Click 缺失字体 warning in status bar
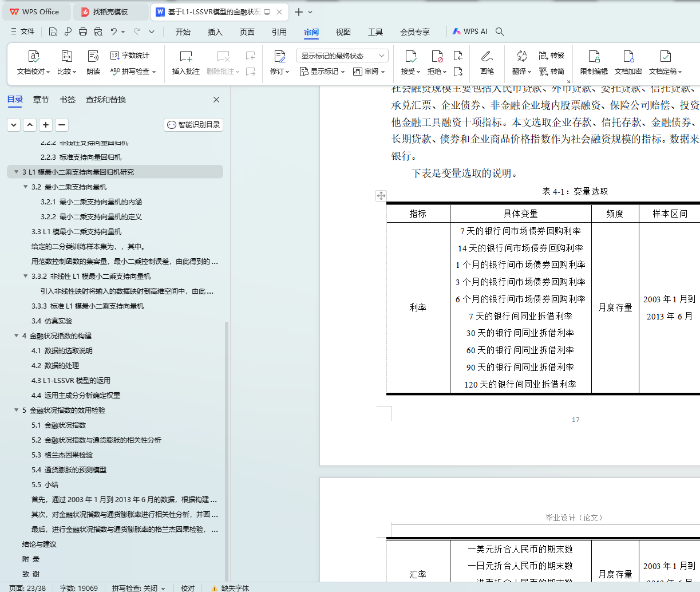700x592 pixels. 230,588
